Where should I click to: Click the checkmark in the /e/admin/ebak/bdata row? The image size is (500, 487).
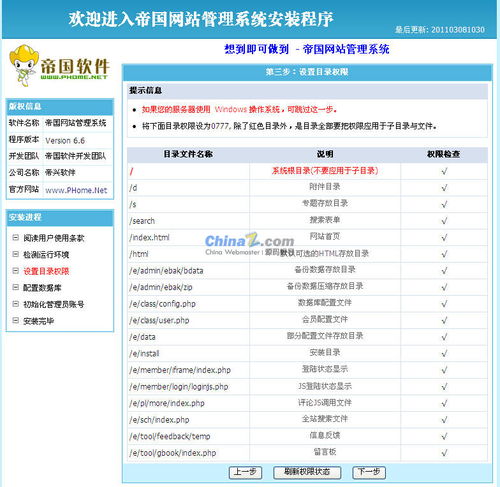(x=444, y=271)
